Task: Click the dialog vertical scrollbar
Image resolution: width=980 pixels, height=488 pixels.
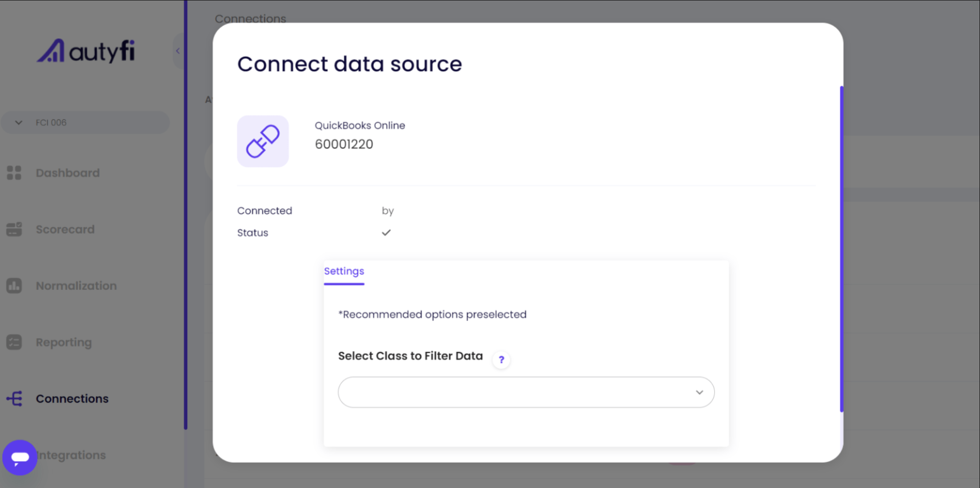Action: 841,249
